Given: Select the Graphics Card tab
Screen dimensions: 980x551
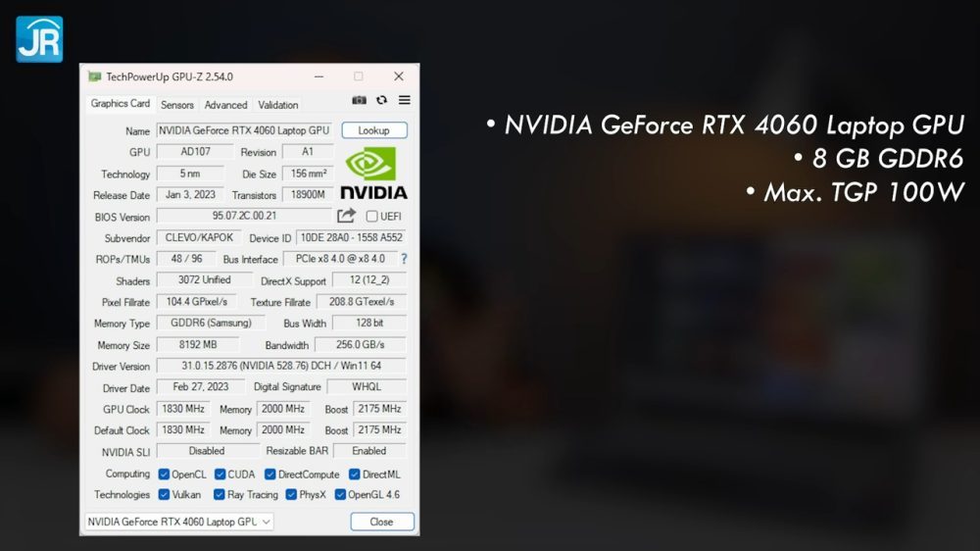Looking at the screenshot, I should (x=120, y=104).
